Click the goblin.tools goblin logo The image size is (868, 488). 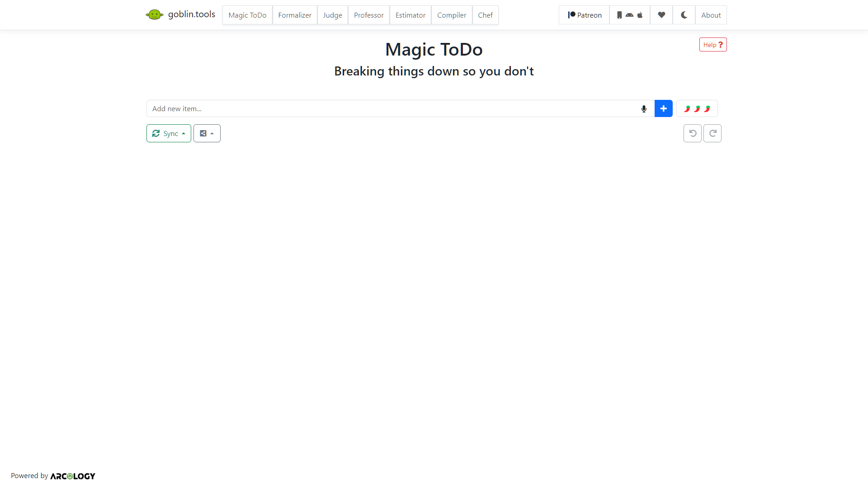155,14
